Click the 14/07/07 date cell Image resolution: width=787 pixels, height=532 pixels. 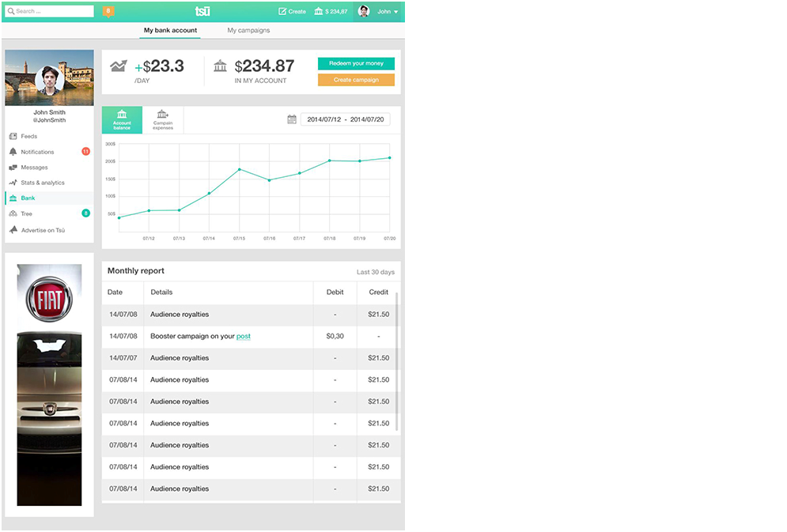pyautogui.click(x=123, y=358)
